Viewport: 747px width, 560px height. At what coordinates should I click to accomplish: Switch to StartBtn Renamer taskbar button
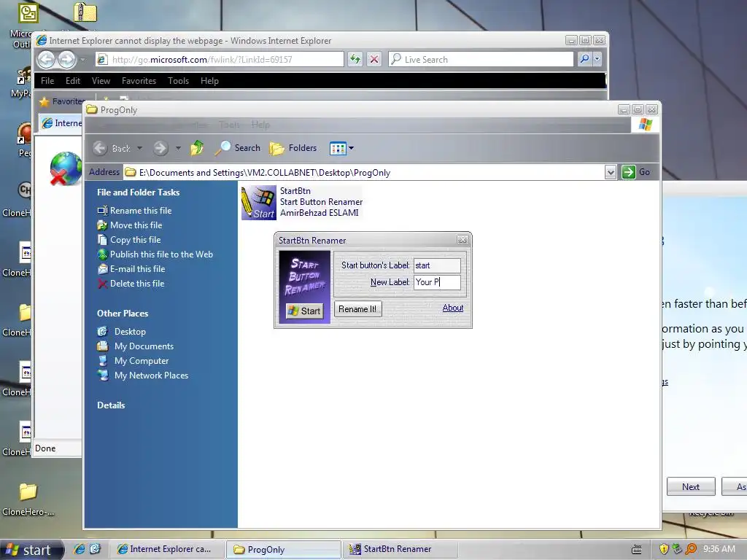coord(400,550)
